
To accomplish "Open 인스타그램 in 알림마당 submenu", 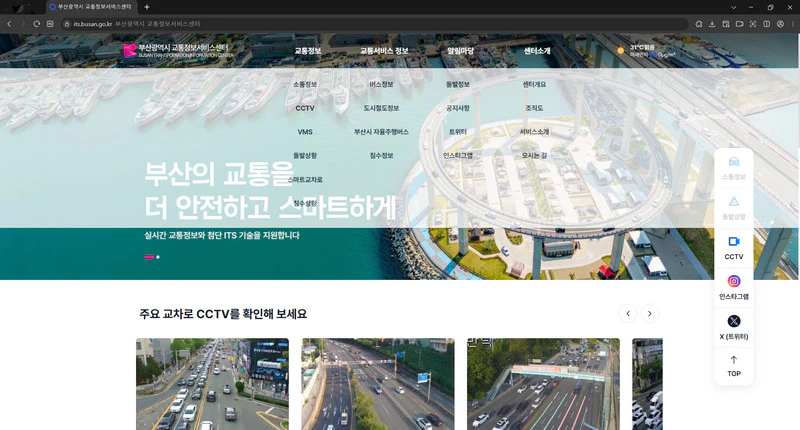I will point(458,156).
